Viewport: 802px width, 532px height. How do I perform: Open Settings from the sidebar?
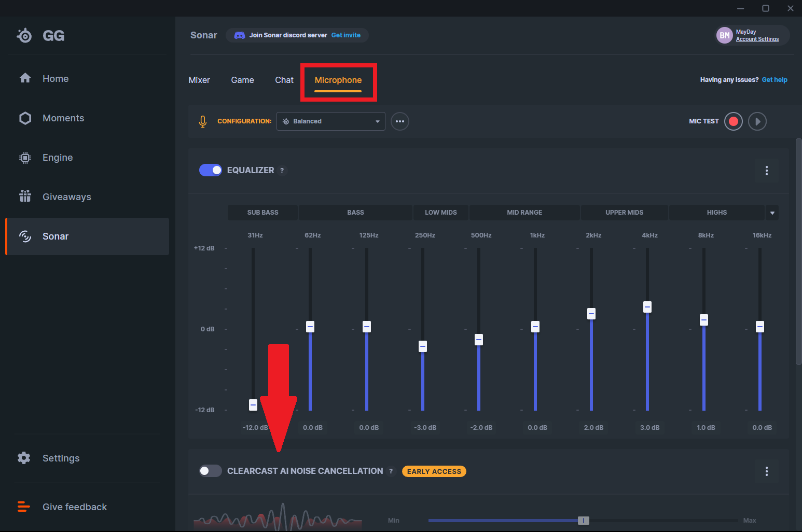(87, 458)
